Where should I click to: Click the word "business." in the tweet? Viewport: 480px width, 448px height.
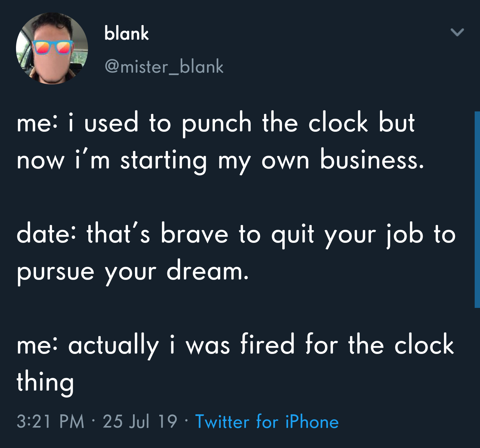click(x=372, y=159)
